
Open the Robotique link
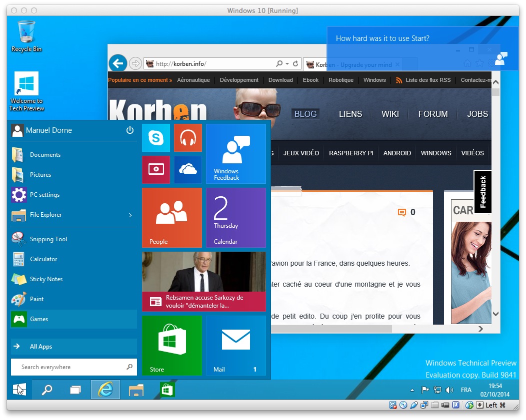point(341,80)
